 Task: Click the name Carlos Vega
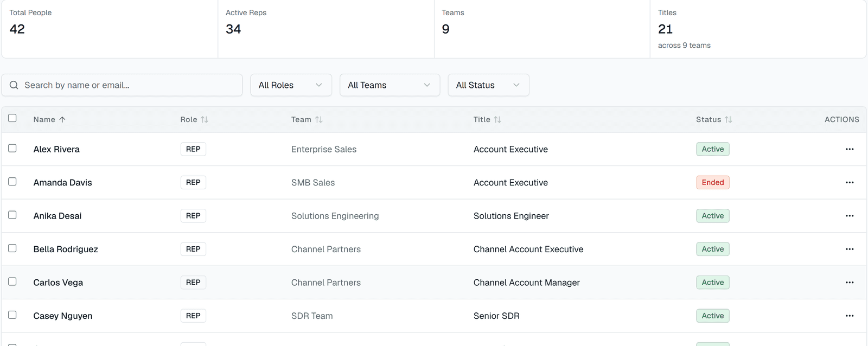(58, 283)
